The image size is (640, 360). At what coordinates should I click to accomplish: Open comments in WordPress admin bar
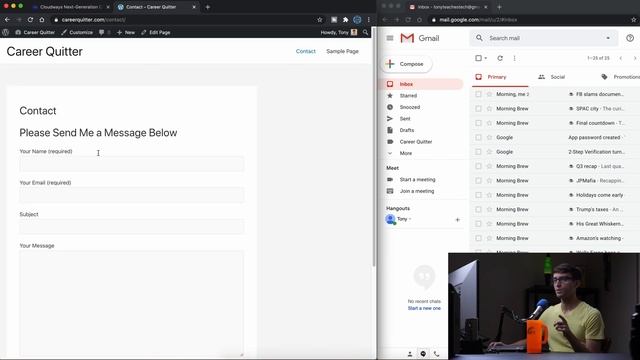point(104,32)
